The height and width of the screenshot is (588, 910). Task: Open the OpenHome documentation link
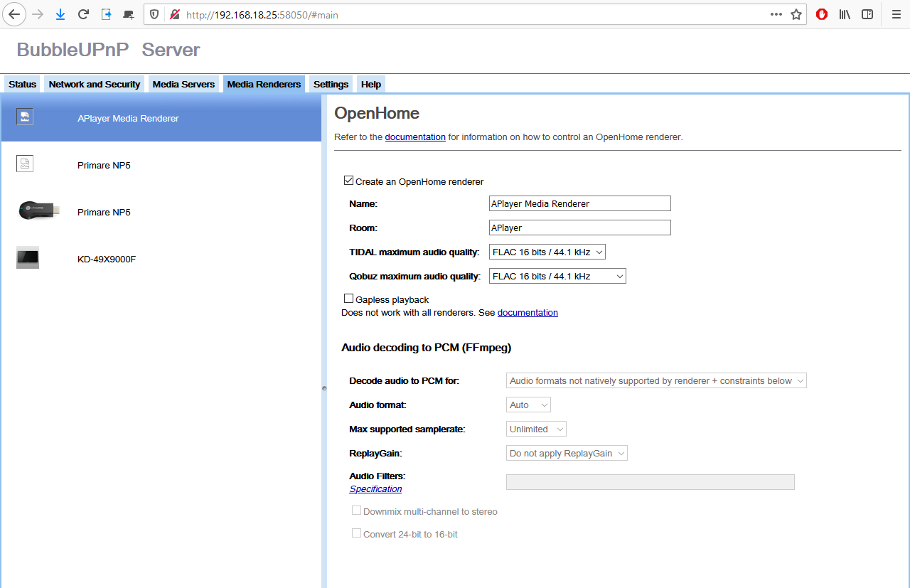pyautogui.click(x=415, y=137)
